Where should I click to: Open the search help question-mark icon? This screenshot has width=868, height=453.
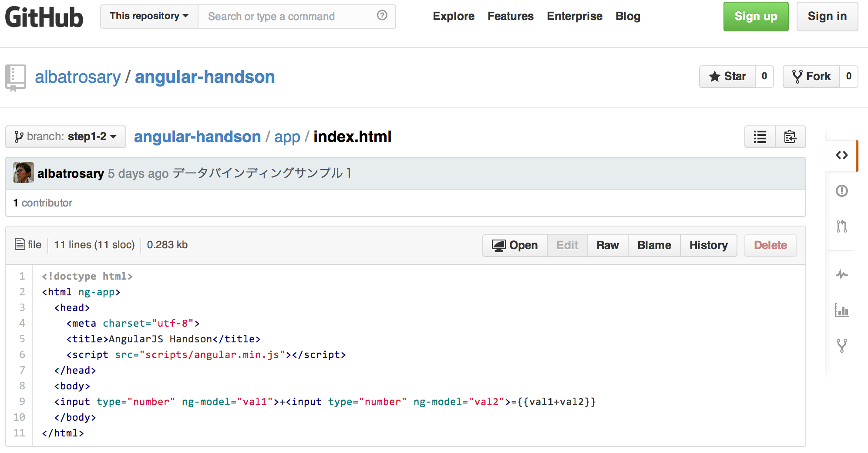pyautogui.click(x=382, y=16)
